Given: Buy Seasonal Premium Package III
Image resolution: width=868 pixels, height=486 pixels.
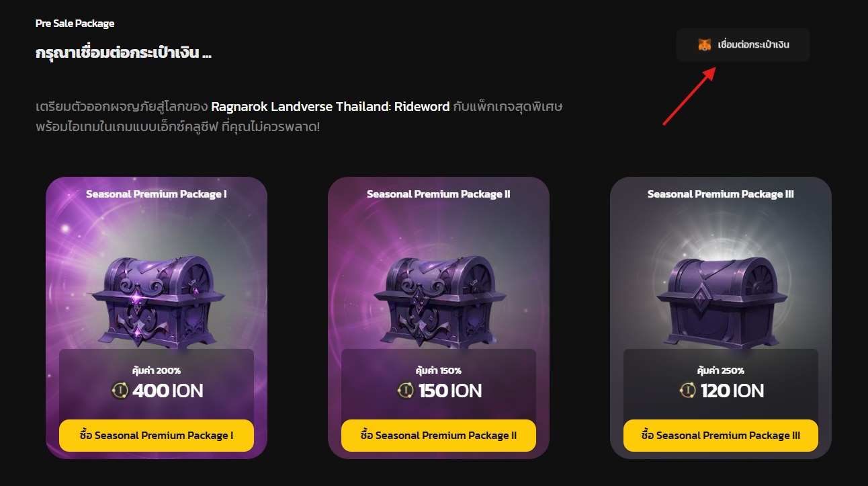Looking at the screenshot, I should coord(721,436).
